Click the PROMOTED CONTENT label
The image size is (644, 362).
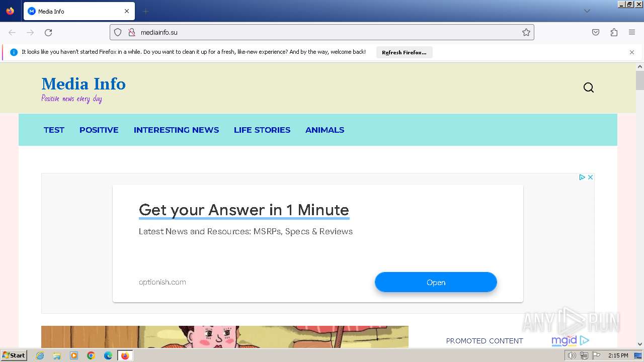click(485, 341)
